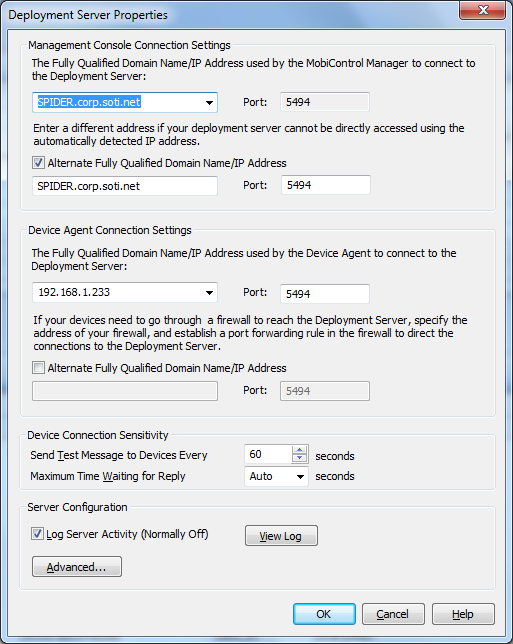Click the View Log button
This screenshot has height=644, width=513.
tap(281, 536)
